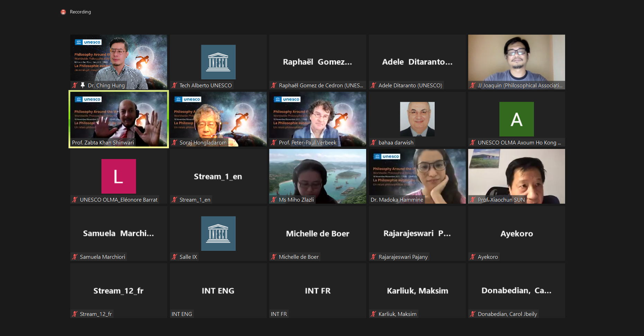Screen dimensions: 644x336
Task: Click the Prof. Peter-Paul Verbeek name label
Action: coord(307,142)
